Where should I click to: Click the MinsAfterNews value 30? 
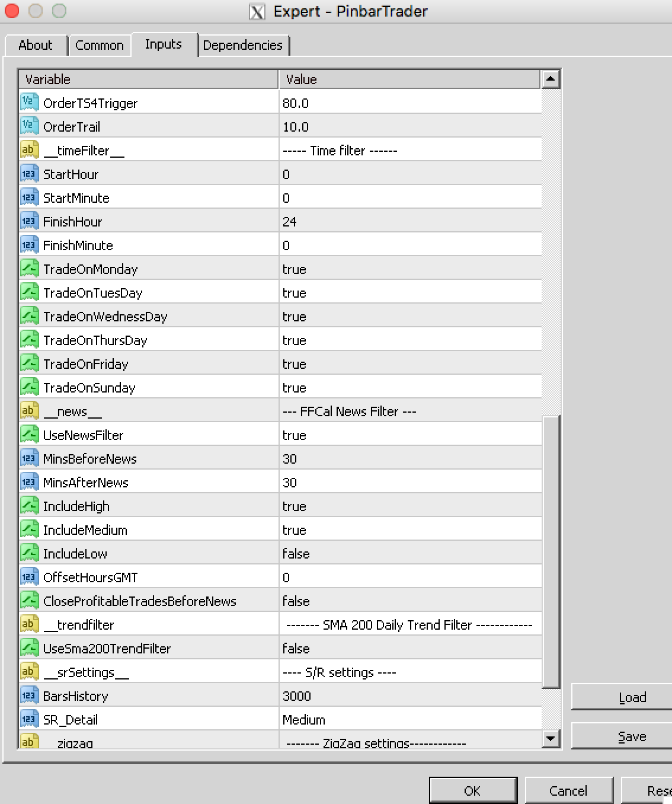pos(290,483)
